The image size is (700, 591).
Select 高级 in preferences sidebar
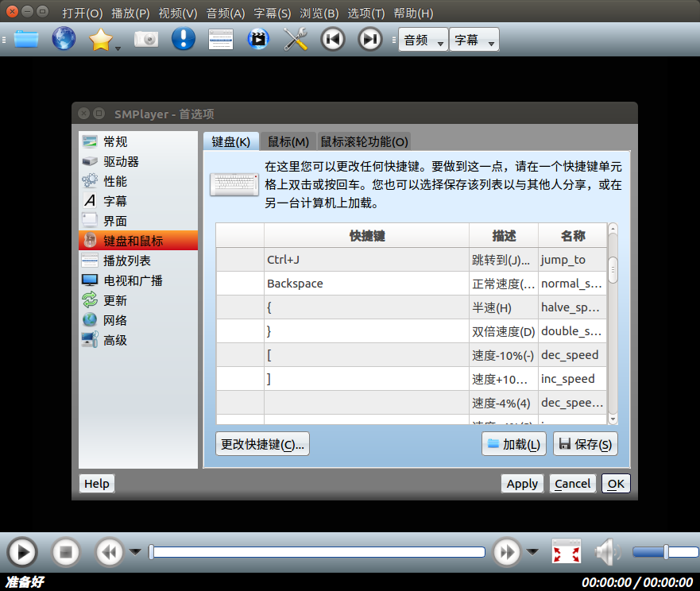(x=138, y=340)
